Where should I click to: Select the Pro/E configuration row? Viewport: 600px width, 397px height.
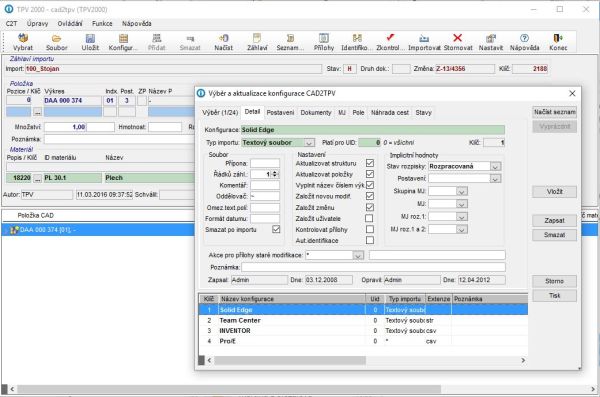pos(363,341)
